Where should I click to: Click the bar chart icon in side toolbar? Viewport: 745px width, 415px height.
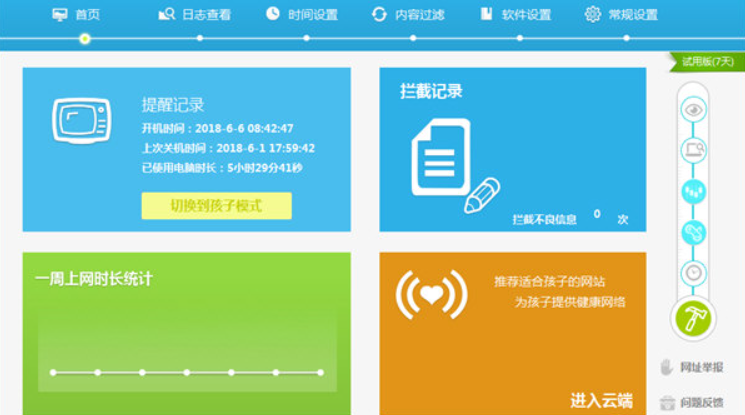pos(694,192)
